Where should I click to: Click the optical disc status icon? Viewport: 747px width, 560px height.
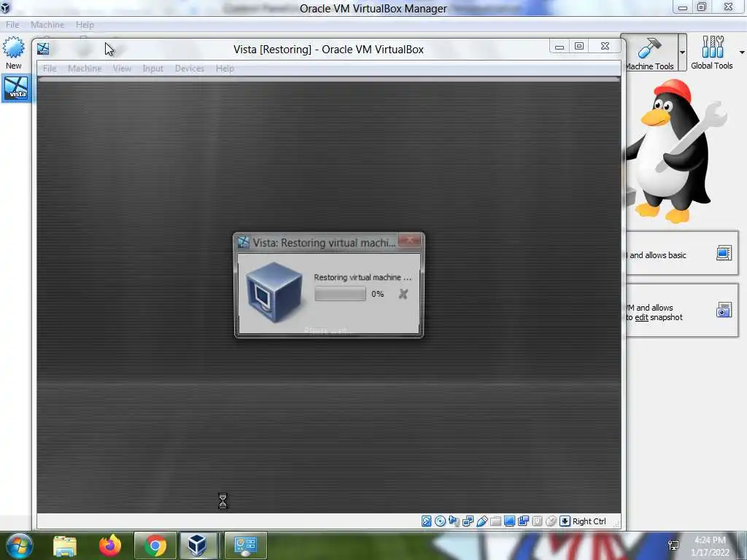(x=440, y=521)
